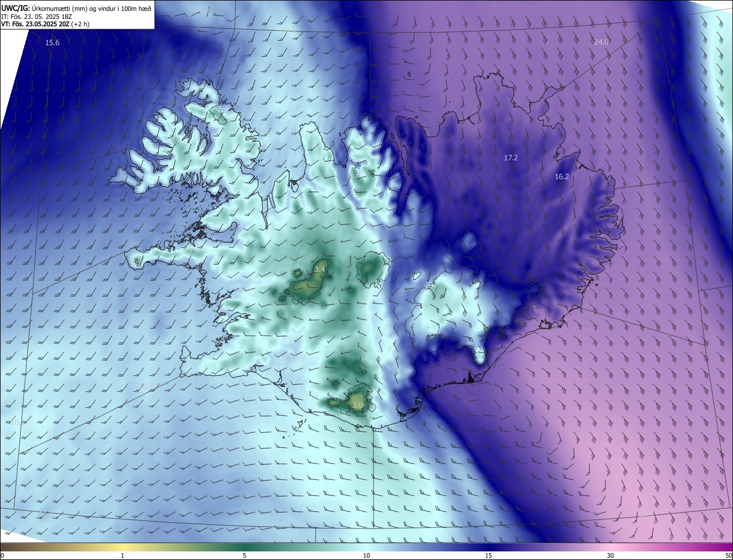733x560 pixels.
Task: Click the title line starting with 'UWC/IG: Úrkomumætti'
Action: click(77, 8)
